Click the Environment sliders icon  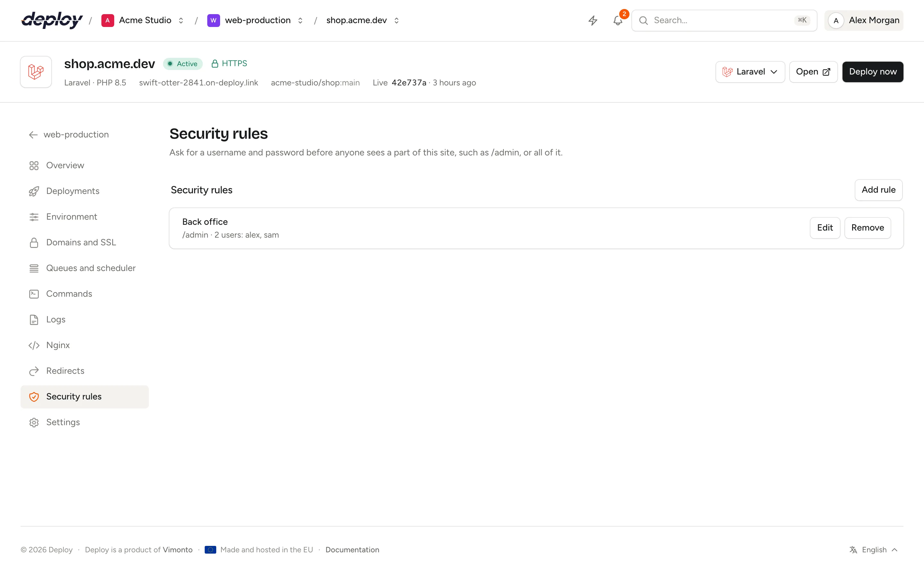(34, 217)
